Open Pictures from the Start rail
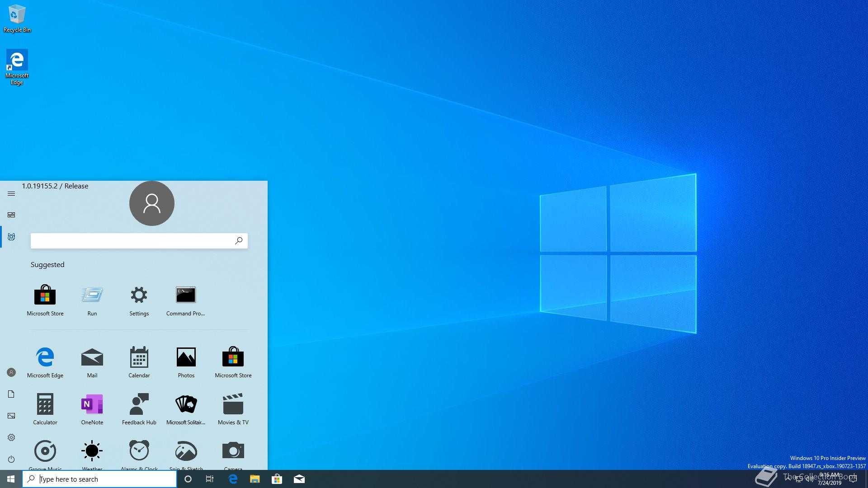The image size is (868, 488). (x=11, y=416)
